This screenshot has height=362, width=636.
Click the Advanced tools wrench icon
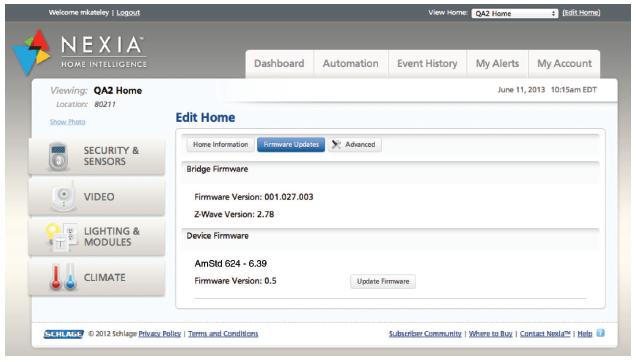coord(336,144)
